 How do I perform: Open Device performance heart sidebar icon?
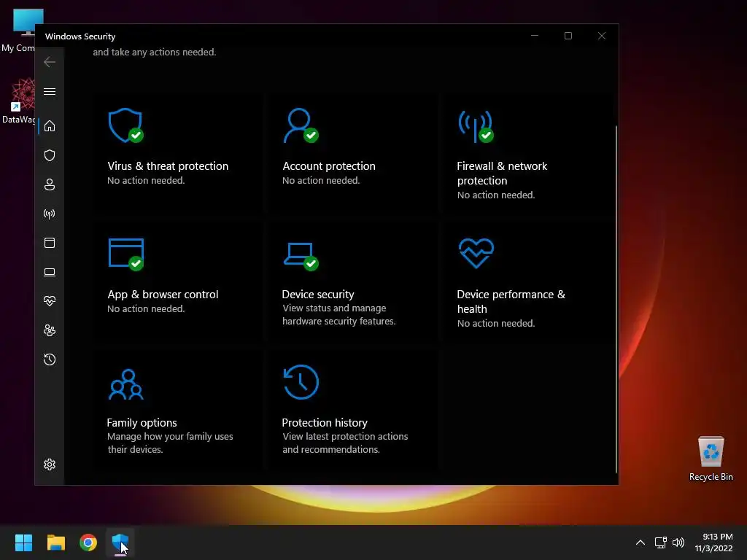point(50,301)
